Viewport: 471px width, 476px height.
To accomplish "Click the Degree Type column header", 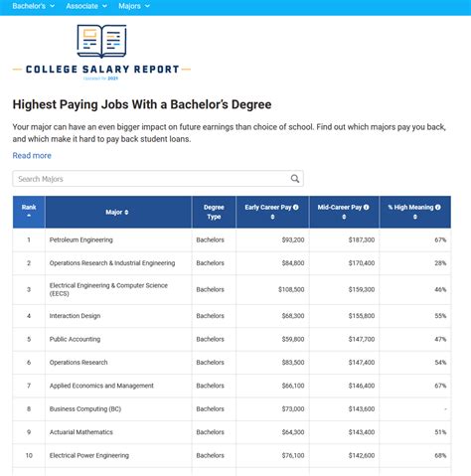I will coord(214,212).
